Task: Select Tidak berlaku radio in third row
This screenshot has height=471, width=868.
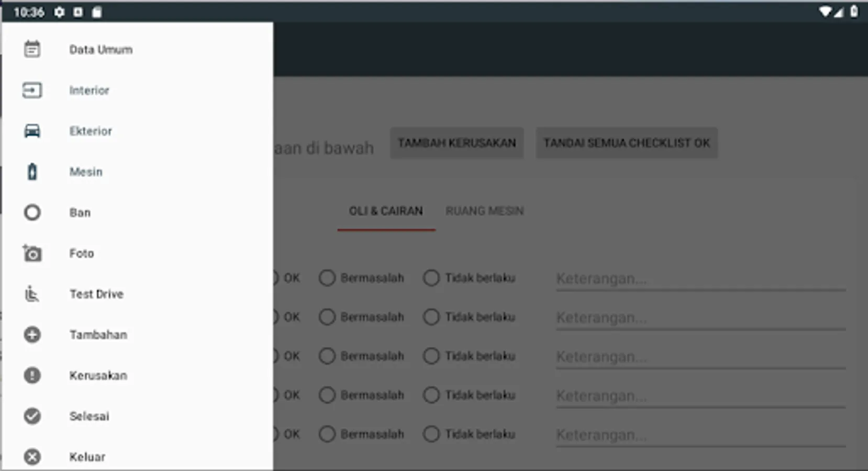Action: click(x=431, y=356)
